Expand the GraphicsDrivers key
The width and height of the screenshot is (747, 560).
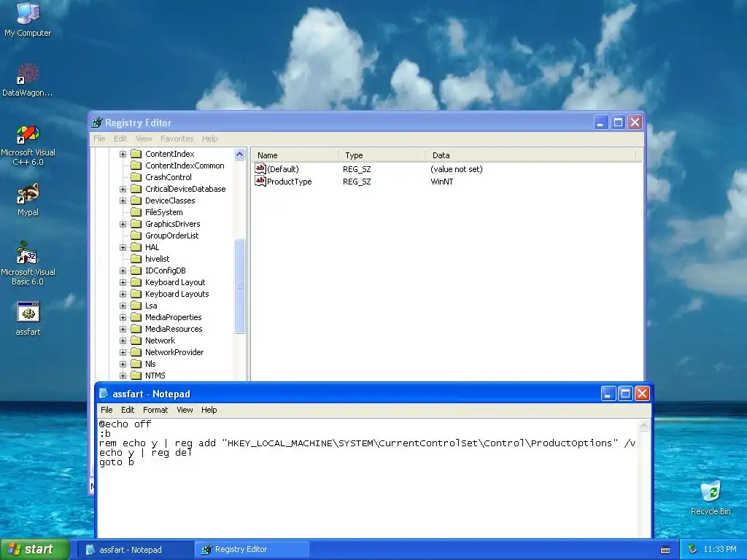tap(123, 224)
